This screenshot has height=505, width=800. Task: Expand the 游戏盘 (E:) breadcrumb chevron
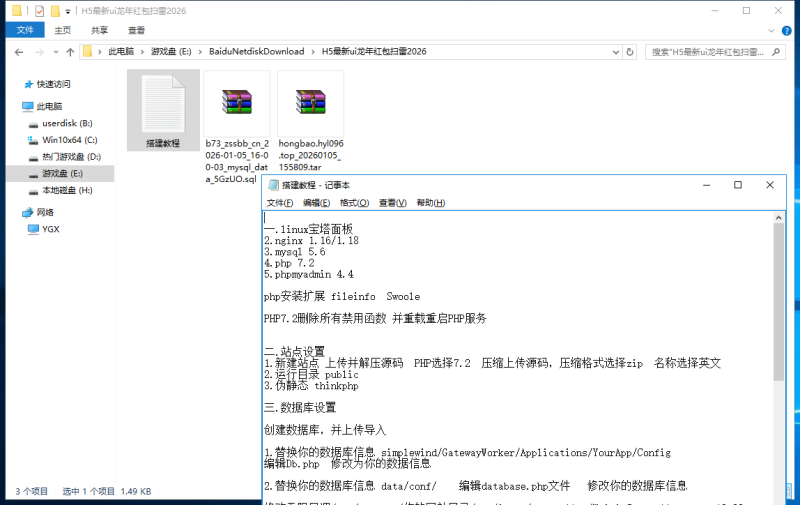pos(200,52)
